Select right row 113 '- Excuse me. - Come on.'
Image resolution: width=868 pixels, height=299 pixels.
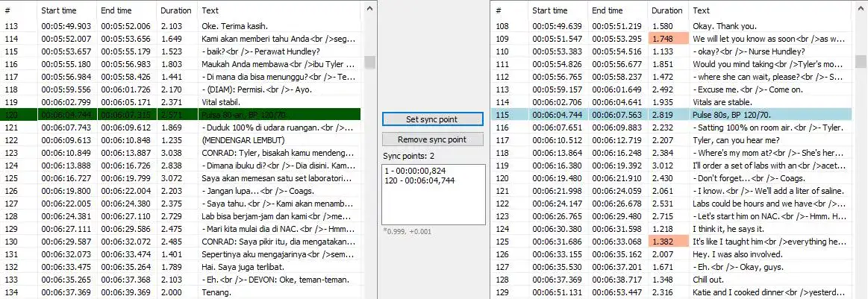(x=672, y=89)
